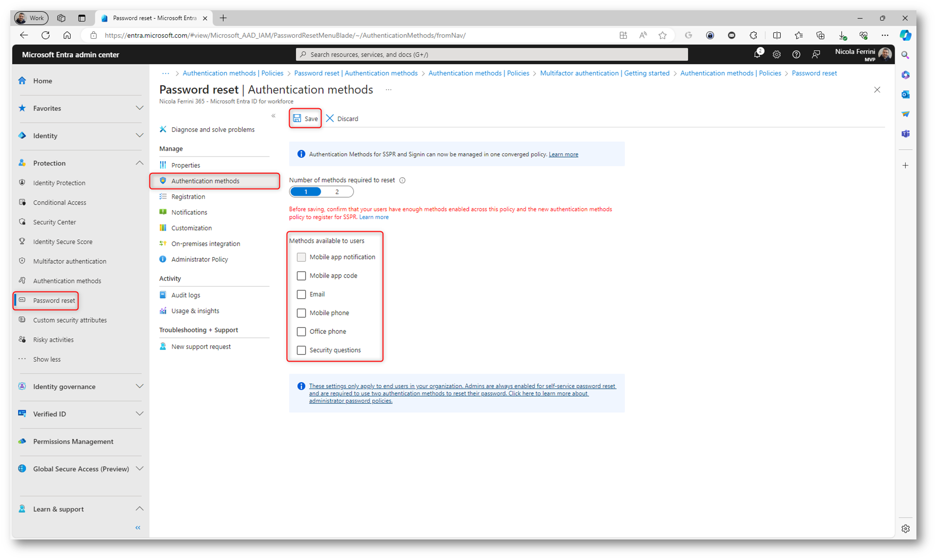Click the browser refresh icon
This screenshot has height=560, width=937.
click(46, 35)
